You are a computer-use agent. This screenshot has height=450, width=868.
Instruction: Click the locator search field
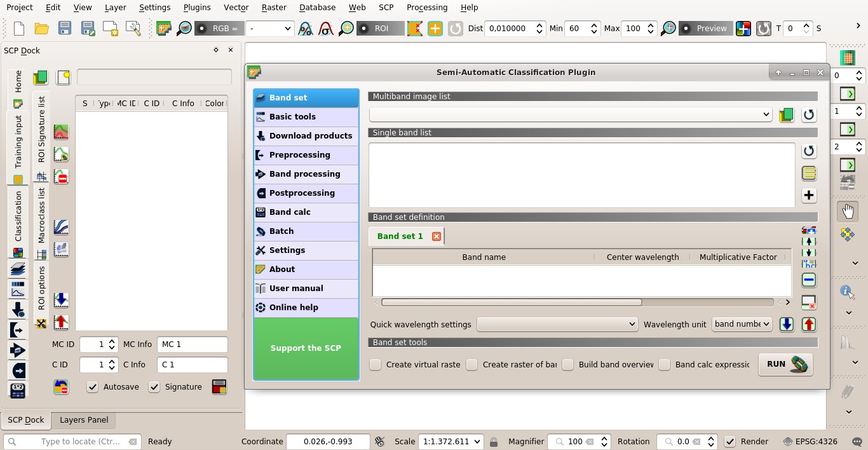tap(72, 441)
